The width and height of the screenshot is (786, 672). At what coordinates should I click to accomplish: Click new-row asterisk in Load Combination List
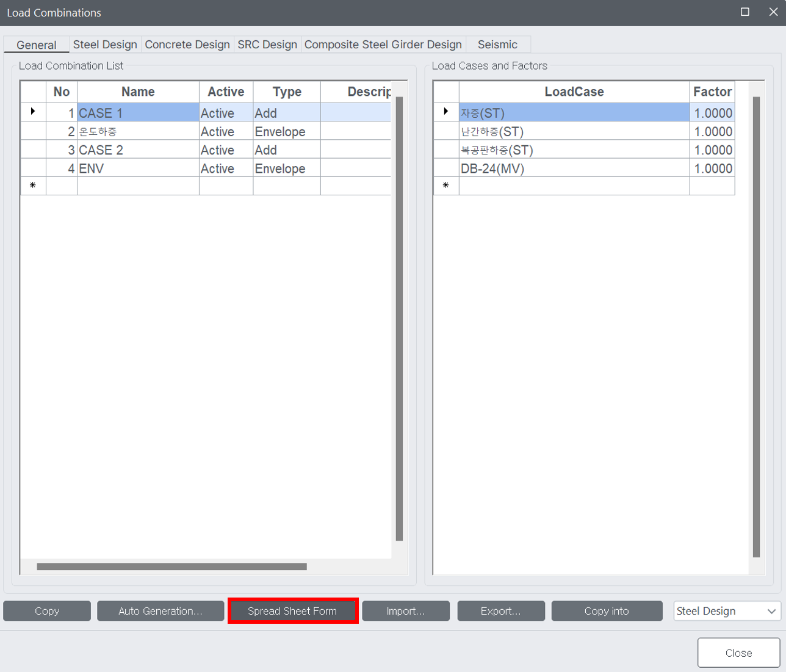(33, 186)
